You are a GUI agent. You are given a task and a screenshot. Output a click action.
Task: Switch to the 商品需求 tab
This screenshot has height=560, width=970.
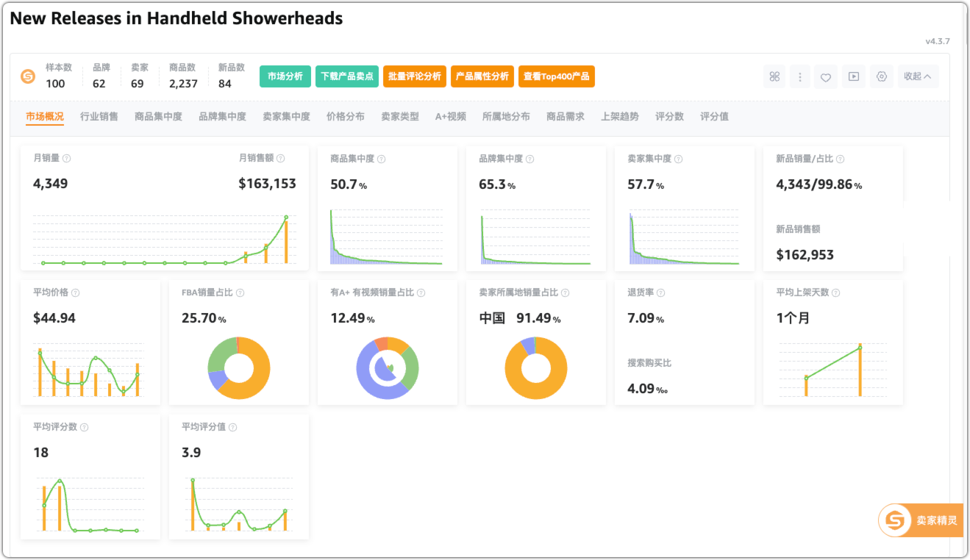[x=566, y=116]
